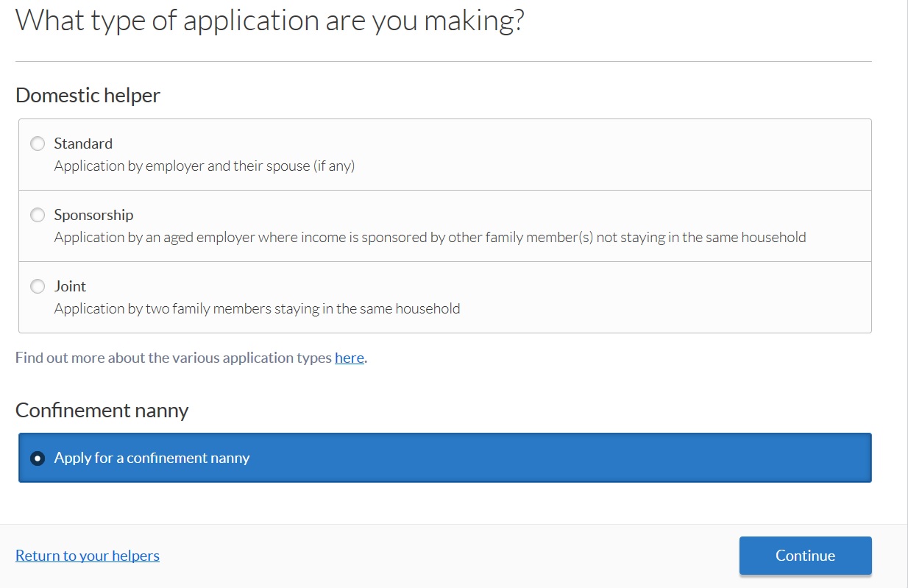Click the 'Confinement nanny' section heading

102,410
